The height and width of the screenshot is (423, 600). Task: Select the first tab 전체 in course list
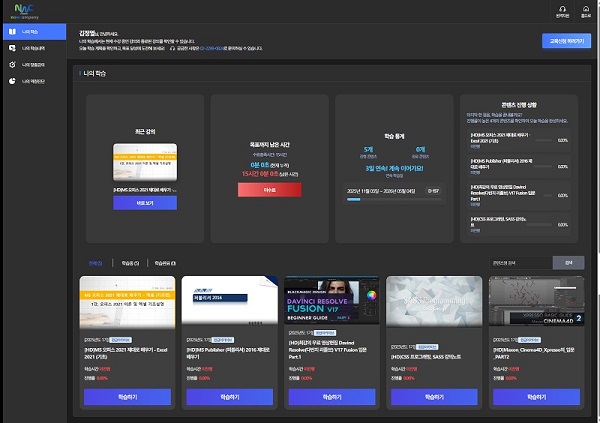click(95, 263)
